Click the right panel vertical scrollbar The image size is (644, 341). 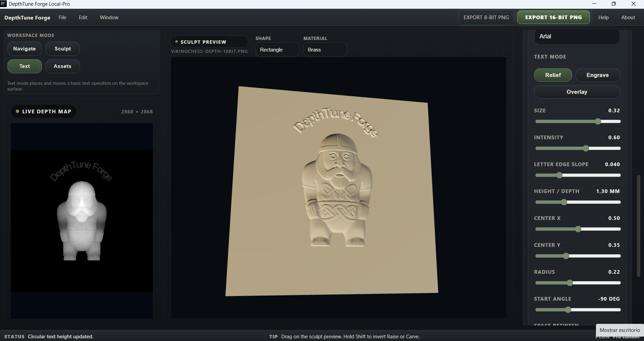pos(638,226)
